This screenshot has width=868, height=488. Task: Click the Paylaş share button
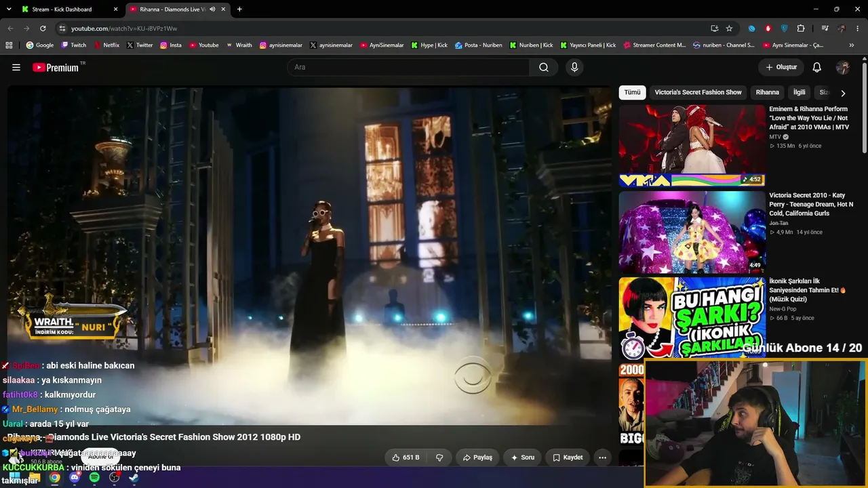[x=477, y=457]
